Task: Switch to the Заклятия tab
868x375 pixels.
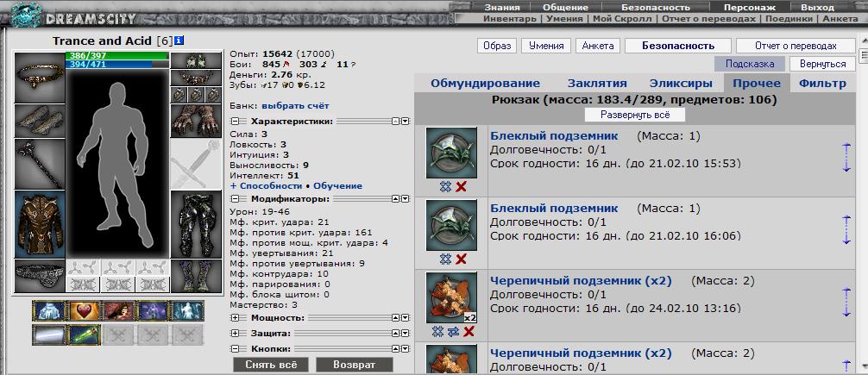Action: tap(597, 84)
